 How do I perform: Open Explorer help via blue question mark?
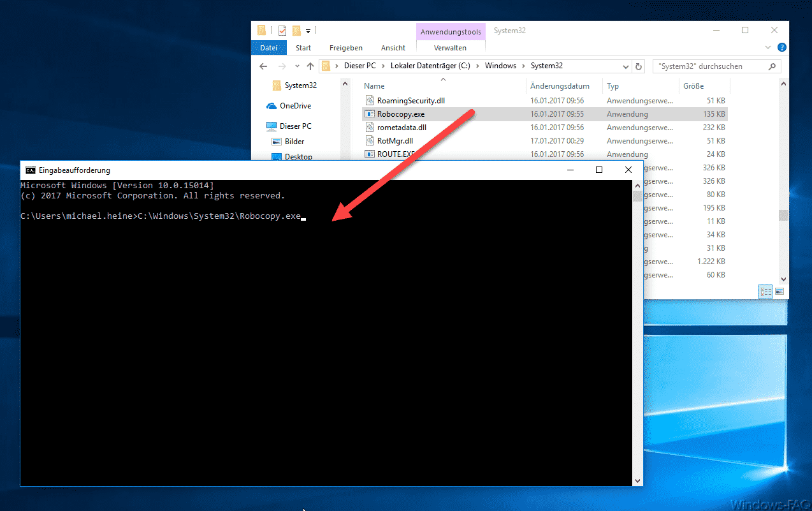(x=781, y=48)
